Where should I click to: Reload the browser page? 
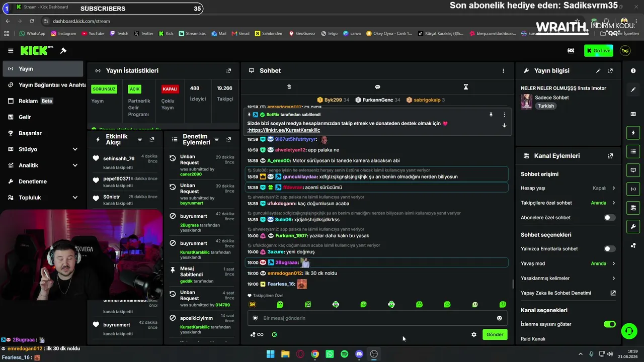32,21
